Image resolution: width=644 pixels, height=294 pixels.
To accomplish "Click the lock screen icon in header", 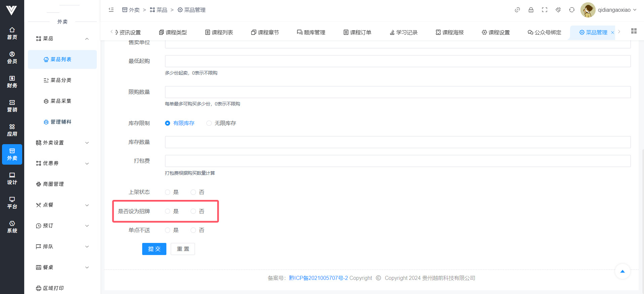I will pos(531,10).
